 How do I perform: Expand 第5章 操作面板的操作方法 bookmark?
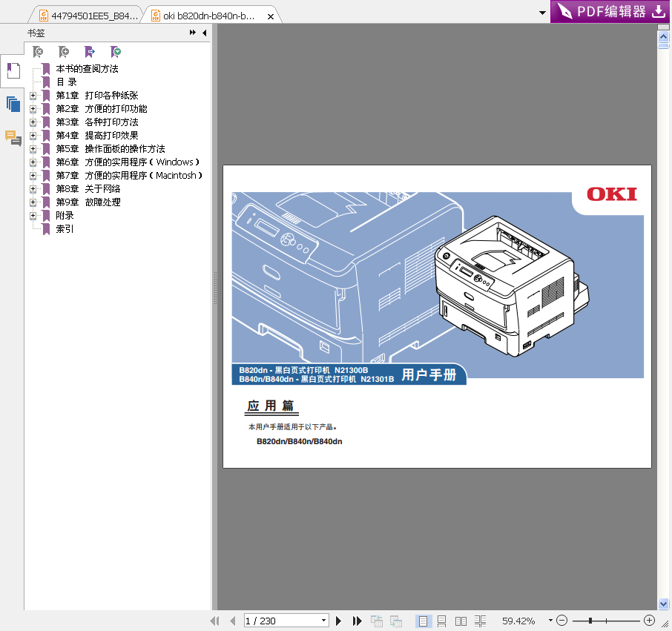pyautogui.click(x=33, y=149)
